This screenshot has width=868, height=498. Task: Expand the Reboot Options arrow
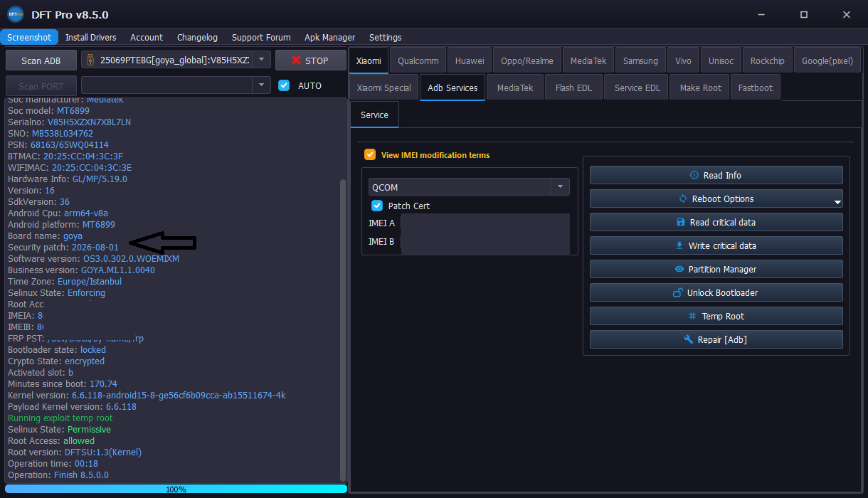(x=837, y=202)
